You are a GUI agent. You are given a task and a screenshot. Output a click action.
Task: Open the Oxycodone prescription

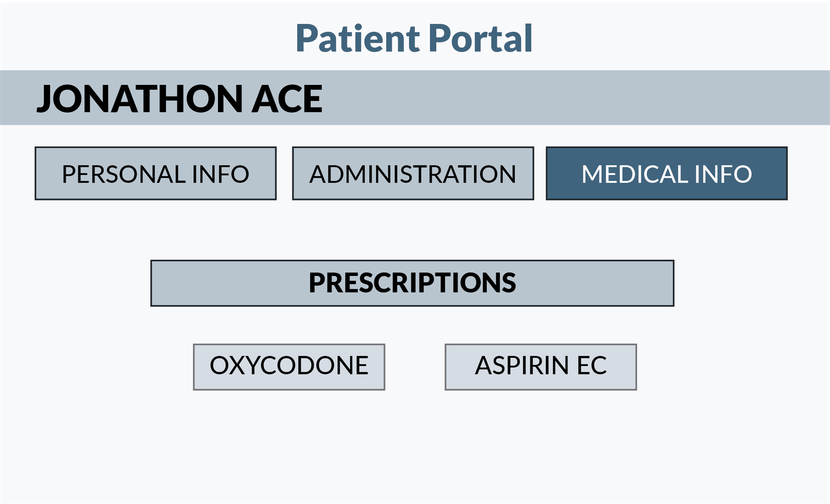pyautogui.click(x=289, y=367)
